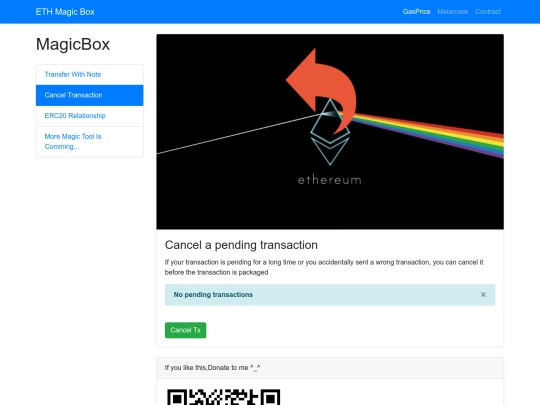
Task: Click the 'Cancel a pending transaction' heading
Action: (x=241, y=245)
